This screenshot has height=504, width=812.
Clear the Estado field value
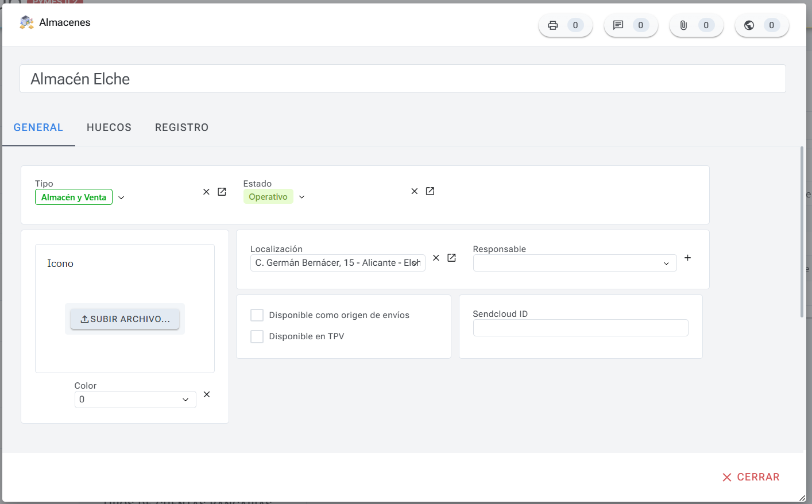click(415, 191)
